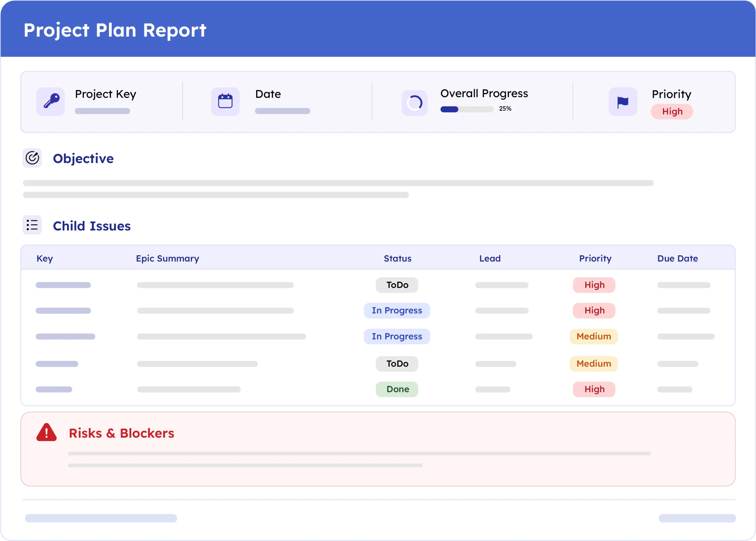Screen dimensions: 756x541
Task: Click the ToDo status in first row
Action: 397,285
